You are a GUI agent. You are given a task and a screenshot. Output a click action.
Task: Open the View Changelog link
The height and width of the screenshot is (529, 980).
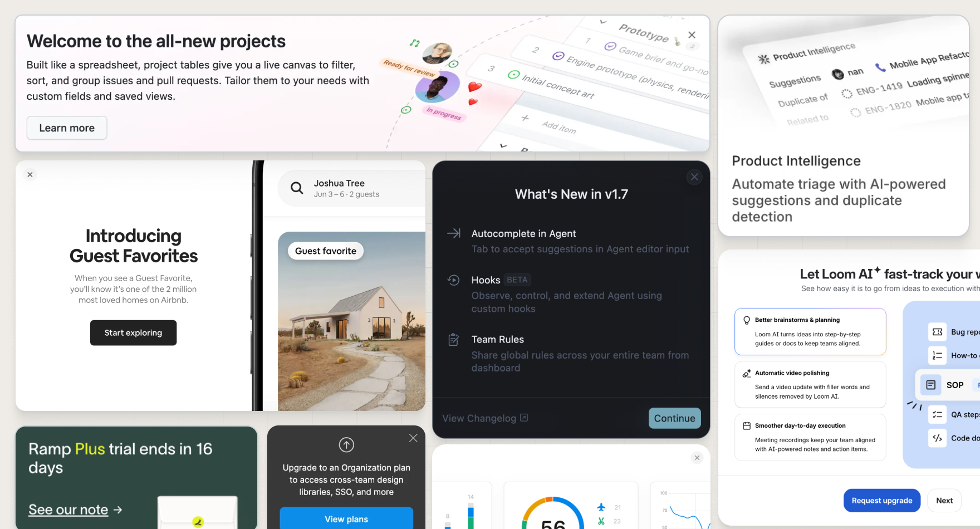485,418
